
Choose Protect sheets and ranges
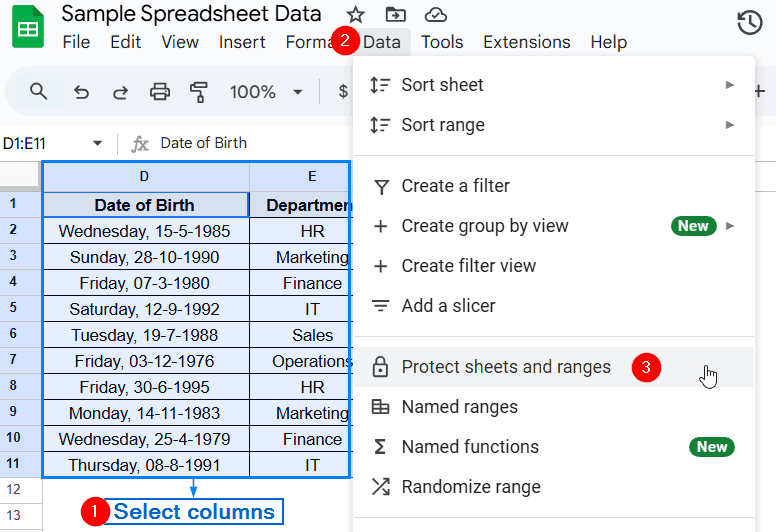(554, 367)
